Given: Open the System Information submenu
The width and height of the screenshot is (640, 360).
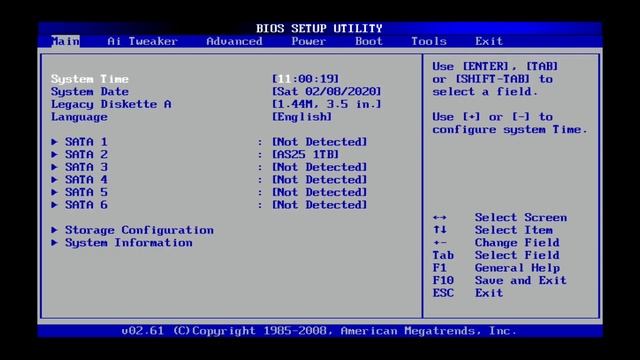Looking at the screenshot, I should click(129, 243).
